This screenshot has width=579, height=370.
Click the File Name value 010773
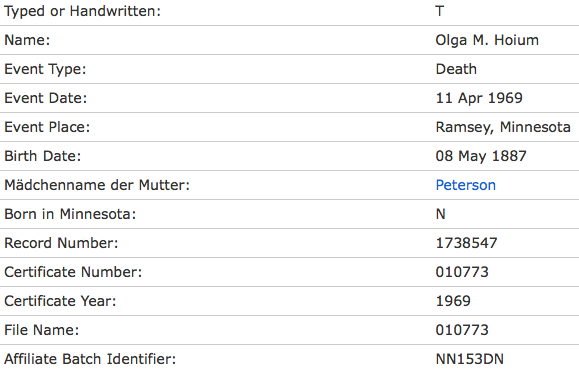(462, 330)
